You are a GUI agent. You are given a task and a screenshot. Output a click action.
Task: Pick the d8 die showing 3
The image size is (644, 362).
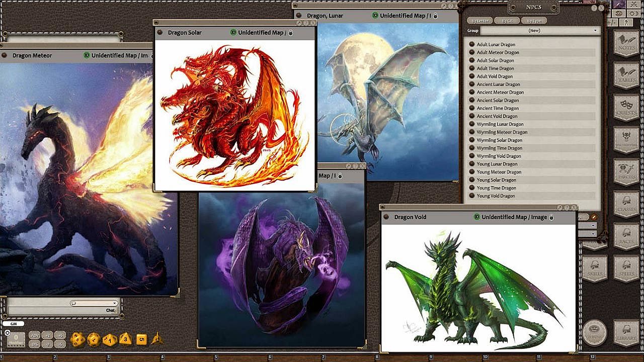coord(125,339)
